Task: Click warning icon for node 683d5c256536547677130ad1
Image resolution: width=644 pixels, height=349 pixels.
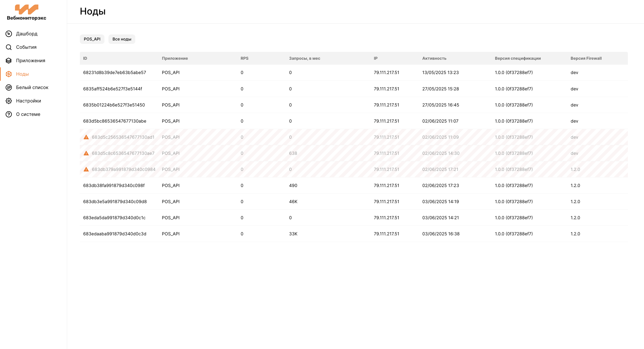Action: (86, 137)
